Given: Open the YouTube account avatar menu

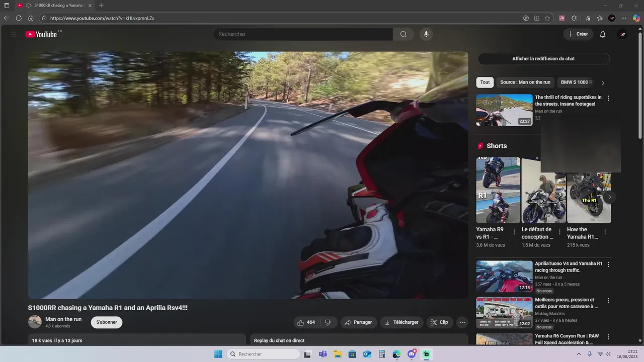Looking at the screenshot, I should pyautogui.click(x=622, y=34).
